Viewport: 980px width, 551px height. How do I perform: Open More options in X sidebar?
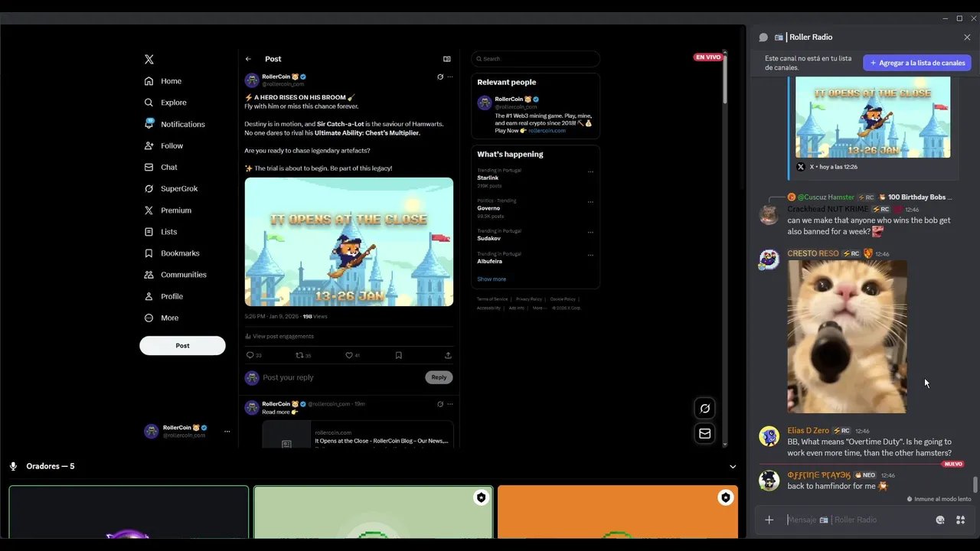click(162, 318)
